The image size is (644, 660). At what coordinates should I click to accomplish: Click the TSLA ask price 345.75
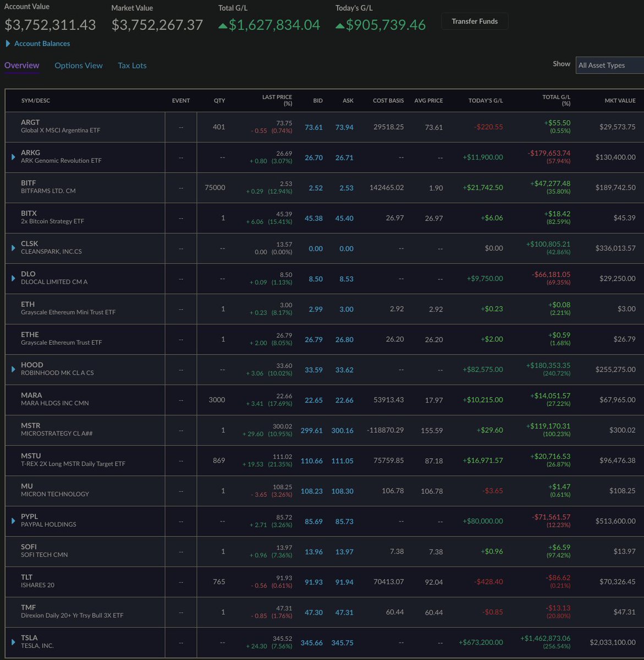[343, 642]
